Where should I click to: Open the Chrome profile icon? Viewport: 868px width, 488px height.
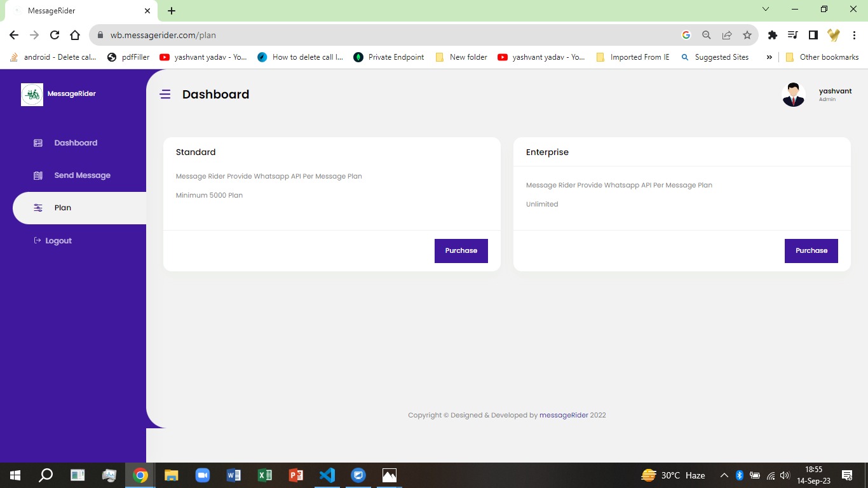[834, 35]
